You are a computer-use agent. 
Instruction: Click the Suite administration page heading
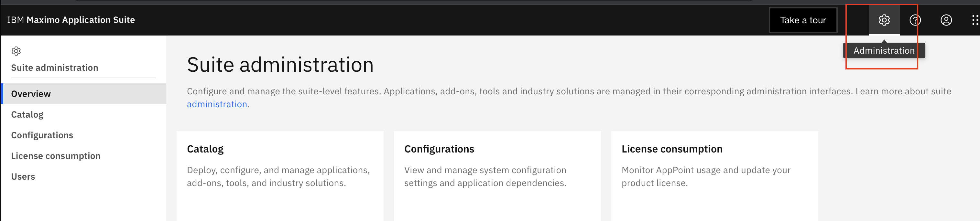[x=280, y=65]
